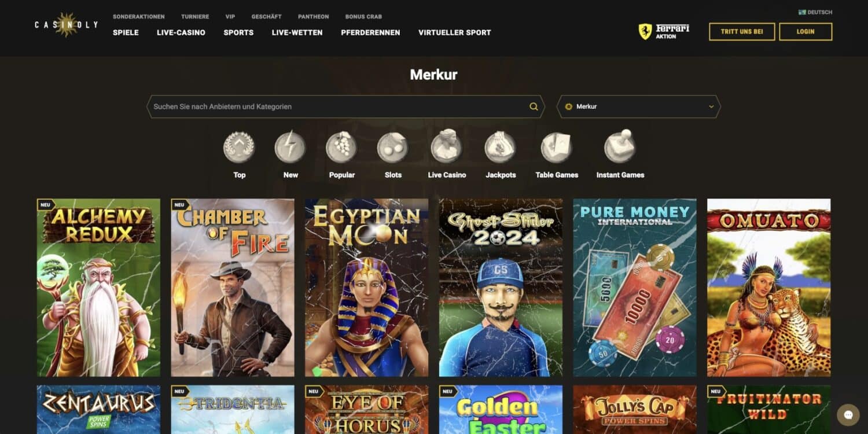Click the Top category laurel icon
Screen dimensions: 868x434
[239, 148]
